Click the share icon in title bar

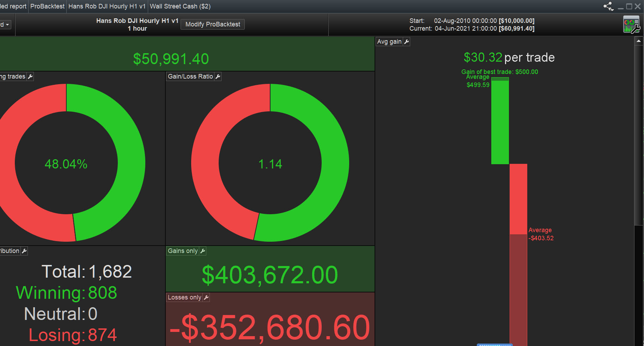tap(608, 6)
